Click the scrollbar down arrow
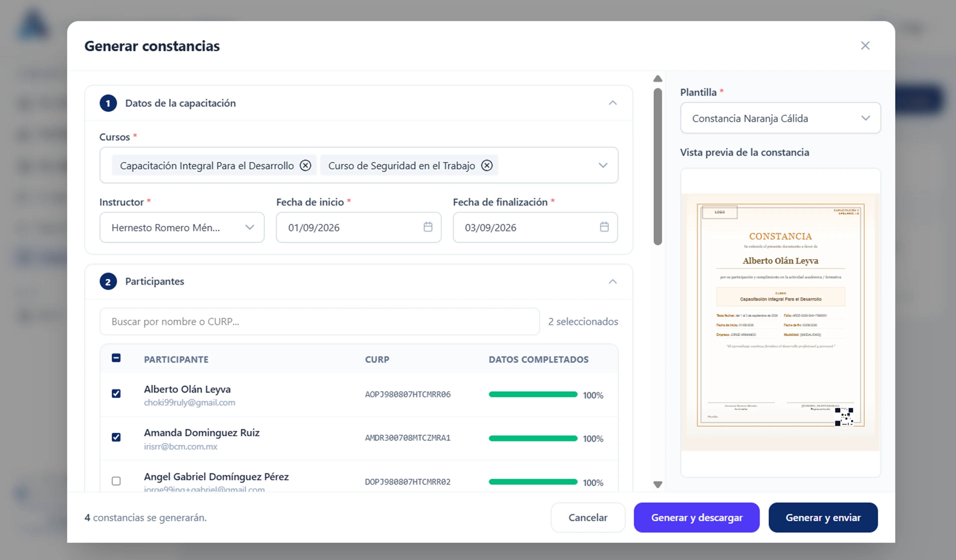The height and width of the screenshot is (560, 956). tap(658, 484)
